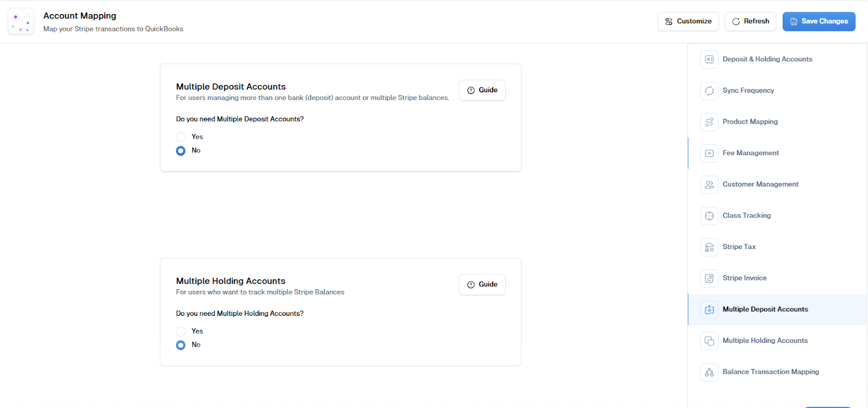
Task: Select the Sync Frequency icon
Action: (x=709, y=91)
